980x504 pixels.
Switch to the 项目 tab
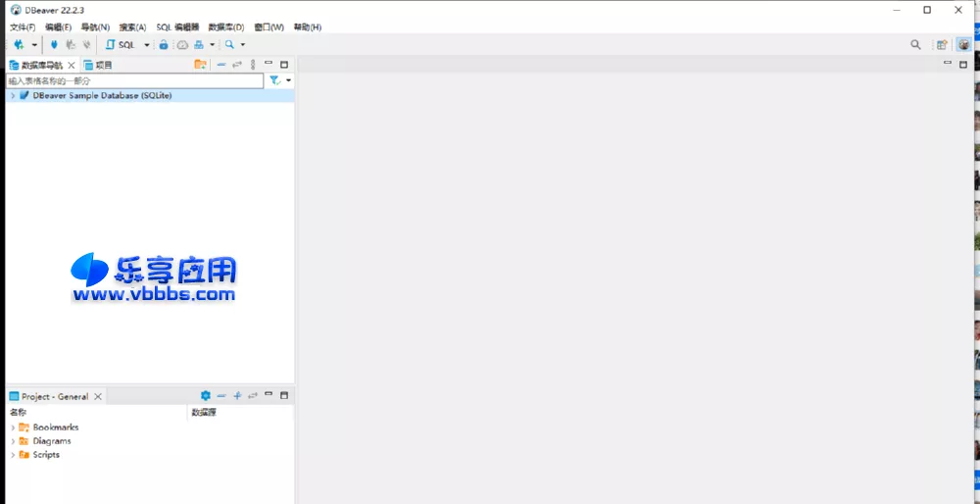(x=98, y=65)
